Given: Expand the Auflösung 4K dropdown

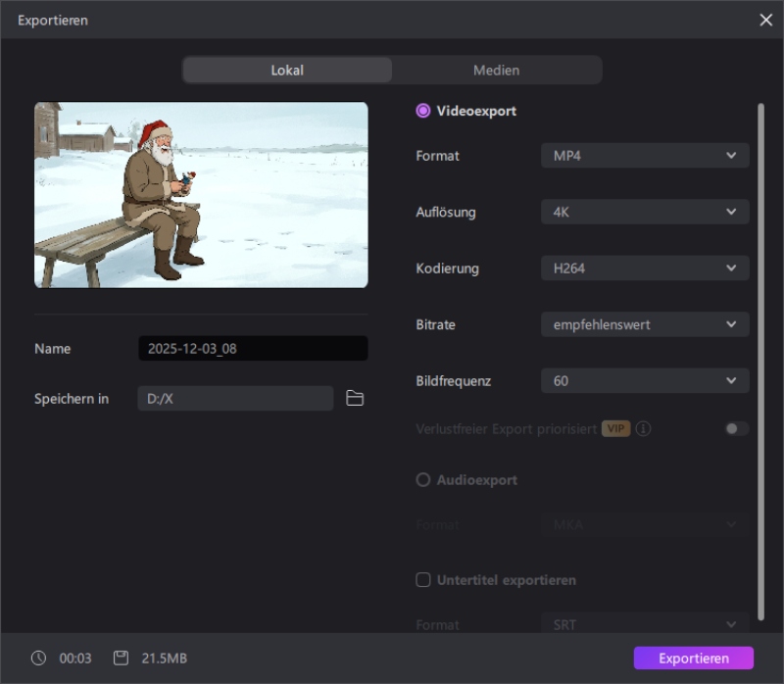Looking at the screenshot, I should tap(644, 212).
